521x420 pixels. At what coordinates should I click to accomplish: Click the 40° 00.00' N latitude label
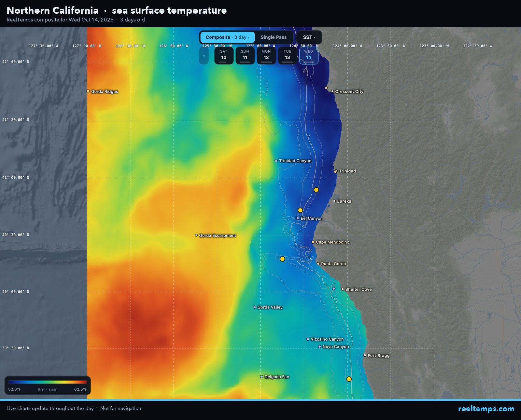[x=16, y=292]
